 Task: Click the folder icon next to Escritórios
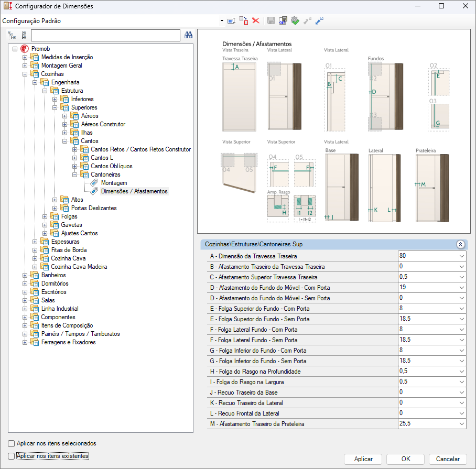point(35,292)
